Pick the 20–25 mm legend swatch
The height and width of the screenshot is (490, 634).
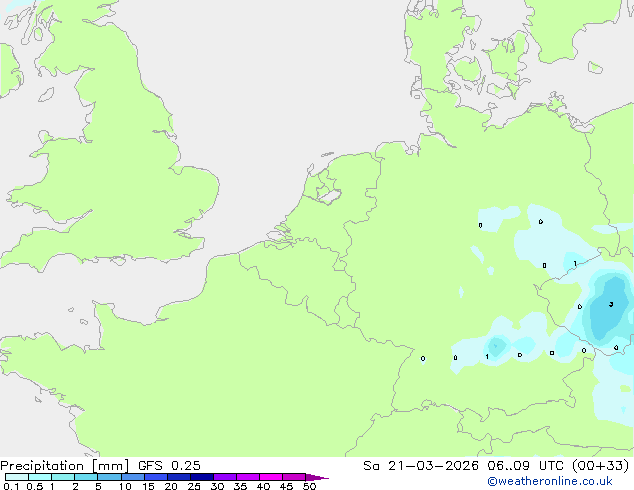(179, 477)
